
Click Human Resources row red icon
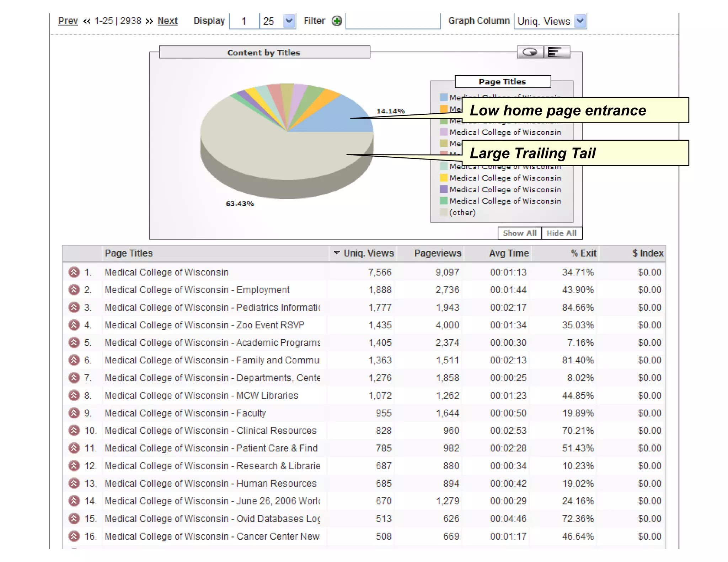(74, 483)
